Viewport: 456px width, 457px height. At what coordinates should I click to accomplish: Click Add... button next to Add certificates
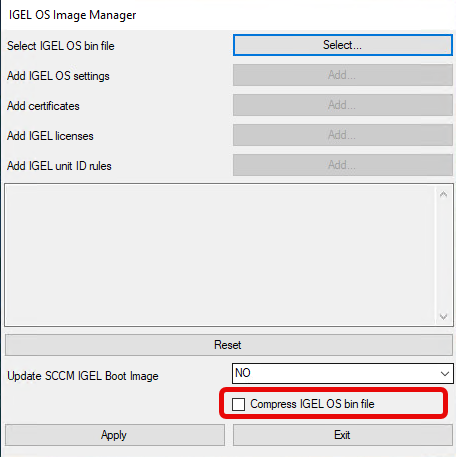coord(343,105)
